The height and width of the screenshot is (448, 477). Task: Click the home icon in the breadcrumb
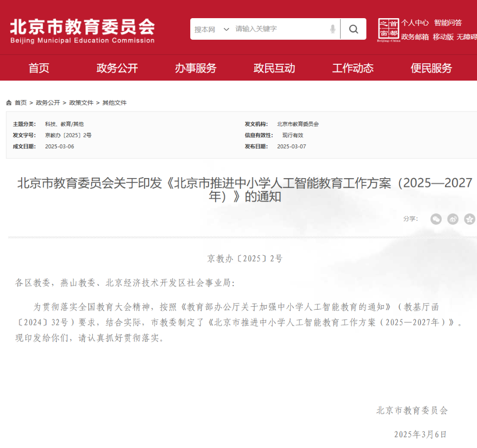9,103
